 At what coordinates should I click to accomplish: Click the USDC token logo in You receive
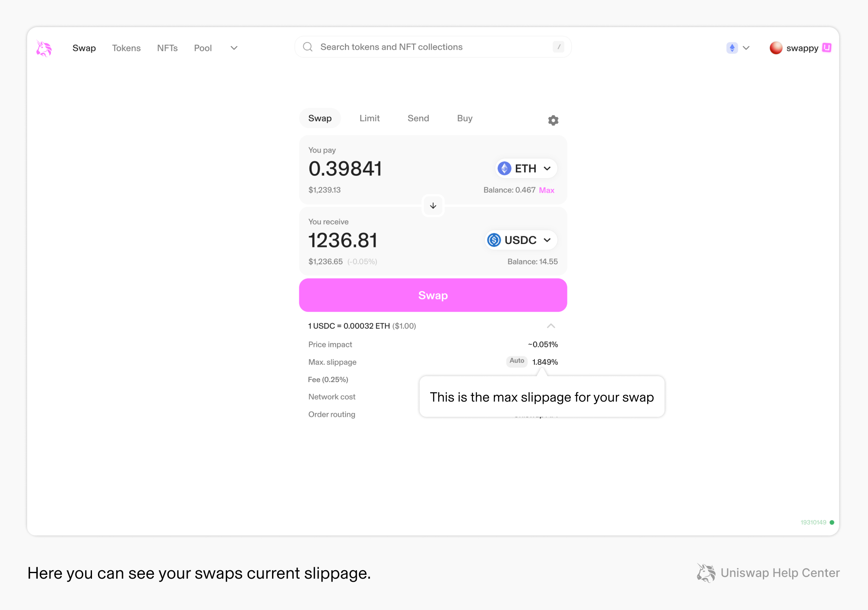click(493, 240)
